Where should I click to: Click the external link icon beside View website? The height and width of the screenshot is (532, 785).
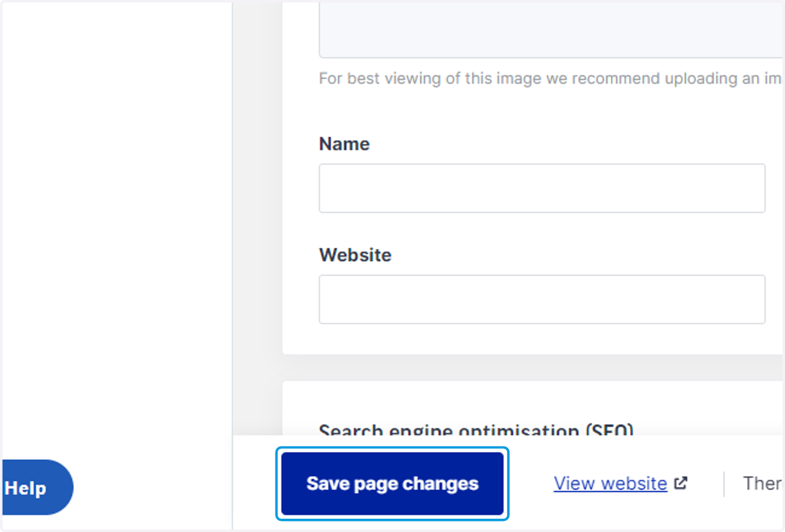[681, 483]
